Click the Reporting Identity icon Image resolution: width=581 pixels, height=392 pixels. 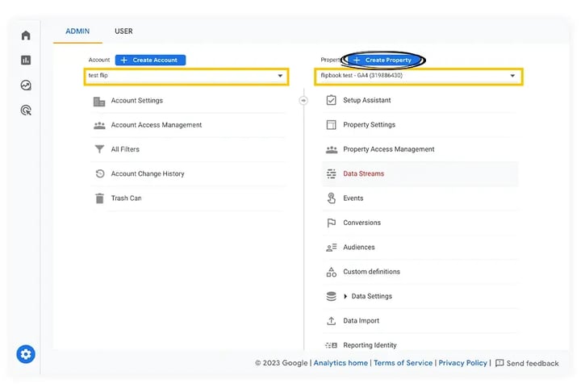point(332,345)
